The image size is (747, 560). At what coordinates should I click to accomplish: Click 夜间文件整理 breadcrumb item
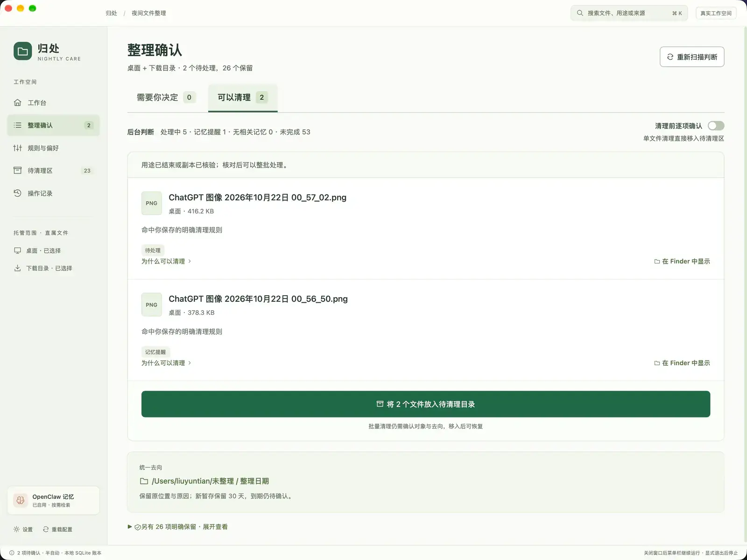[148, 13]
